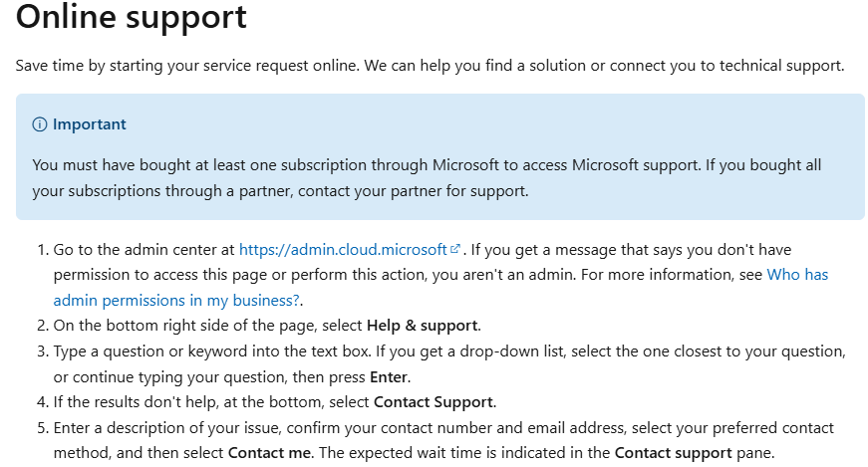Click the 'Important' label in the note

point(89,124)
